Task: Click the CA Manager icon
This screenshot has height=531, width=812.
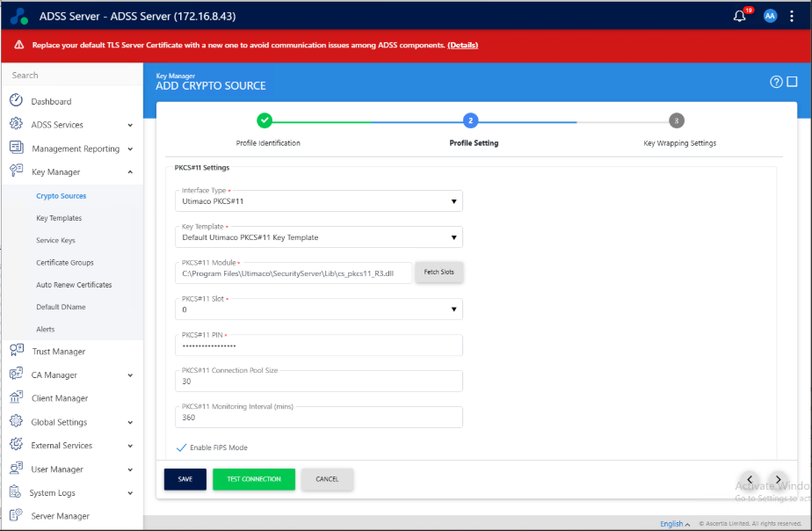Action: tap(16, 374)
